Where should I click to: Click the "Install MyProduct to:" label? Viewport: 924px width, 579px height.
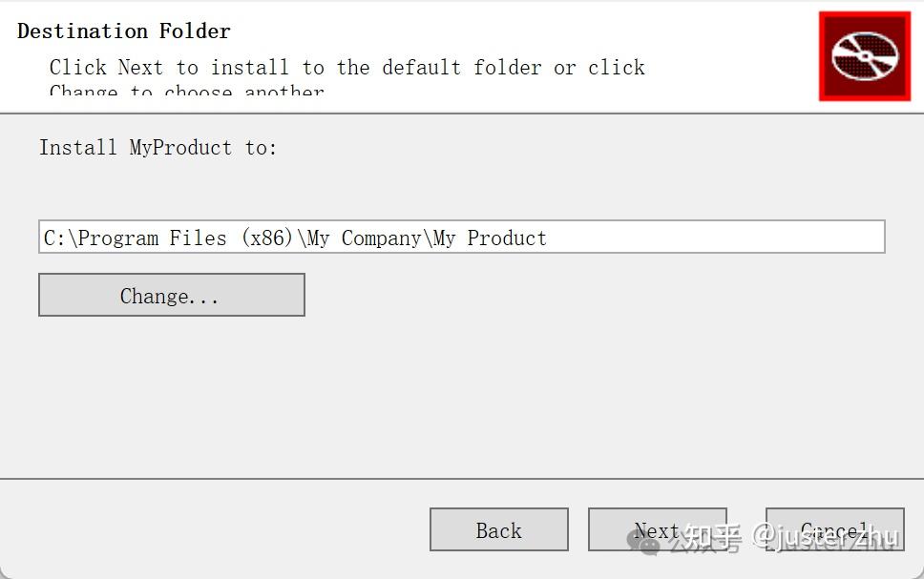pyautogui.click(x=157, y=147)
